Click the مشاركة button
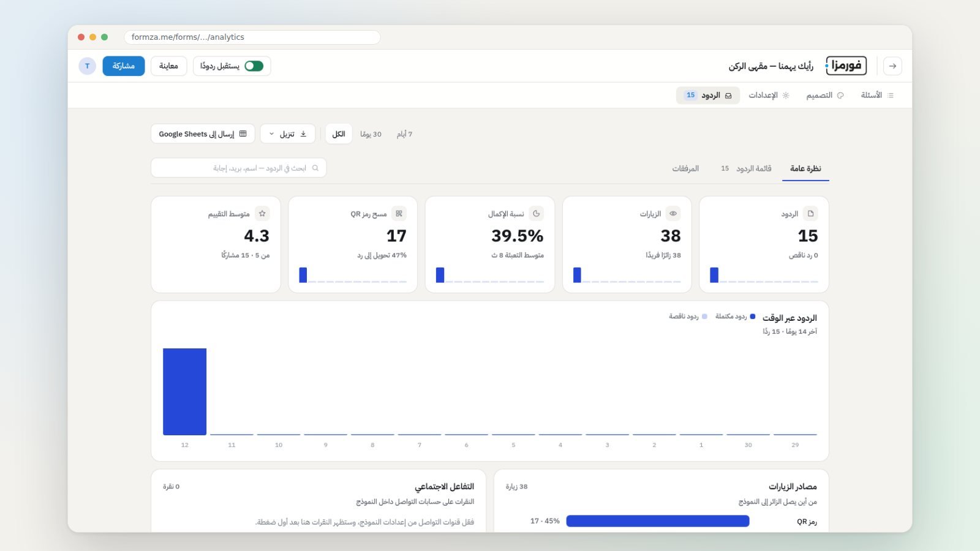This screenshot has width=980, height=551. point(124,66)
